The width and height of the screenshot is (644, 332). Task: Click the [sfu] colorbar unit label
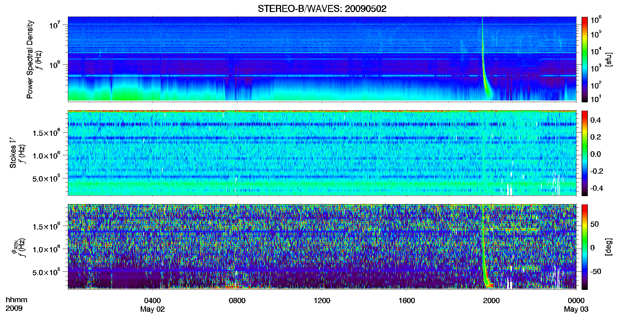[x=608, y=60]
